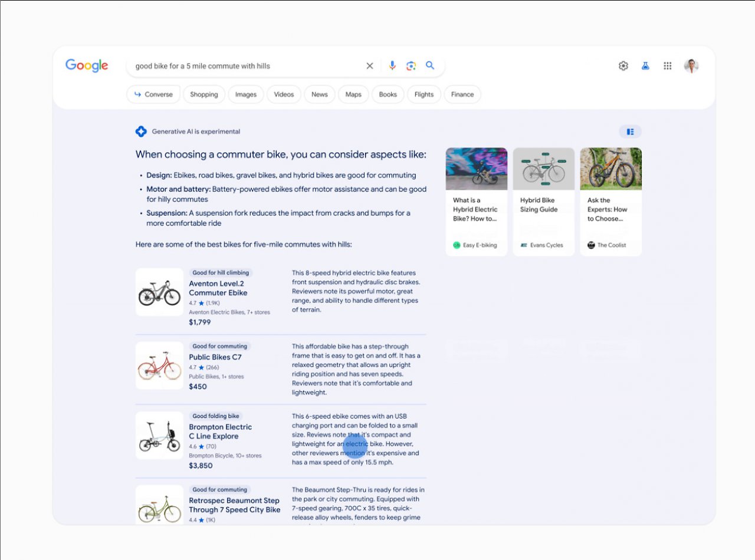Click the labeled hybrid bike diagram image

point(544,169)
